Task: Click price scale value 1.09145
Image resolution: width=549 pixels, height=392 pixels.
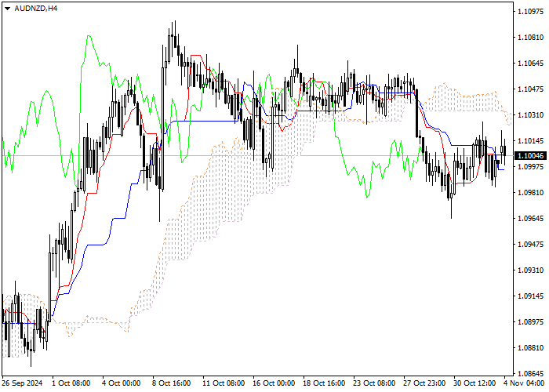Action: pos(530,296)
